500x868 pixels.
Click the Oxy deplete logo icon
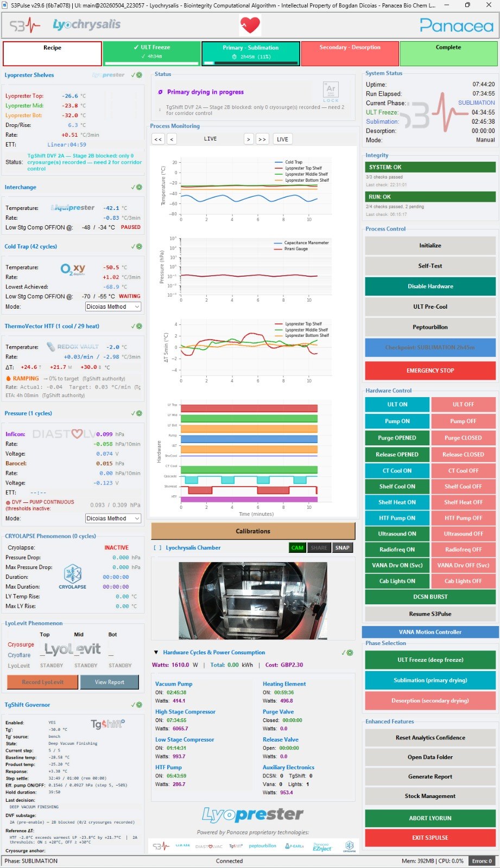tap(73, 269)
